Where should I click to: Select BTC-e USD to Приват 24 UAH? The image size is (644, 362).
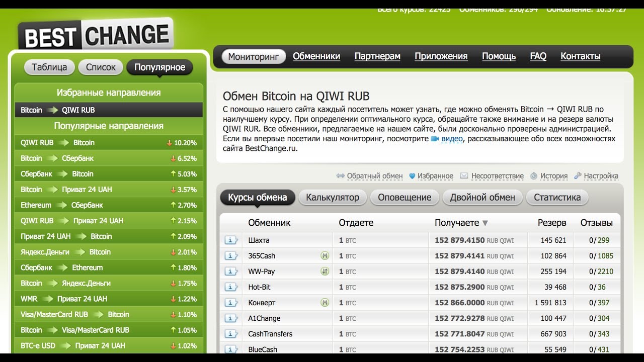pos(109,345)
